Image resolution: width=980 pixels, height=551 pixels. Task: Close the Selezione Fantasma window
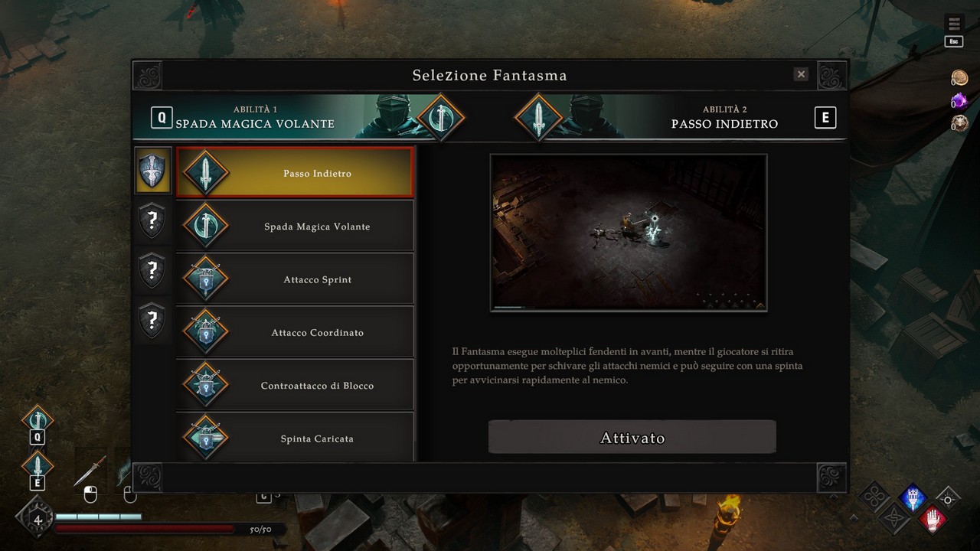click(801, 74)
